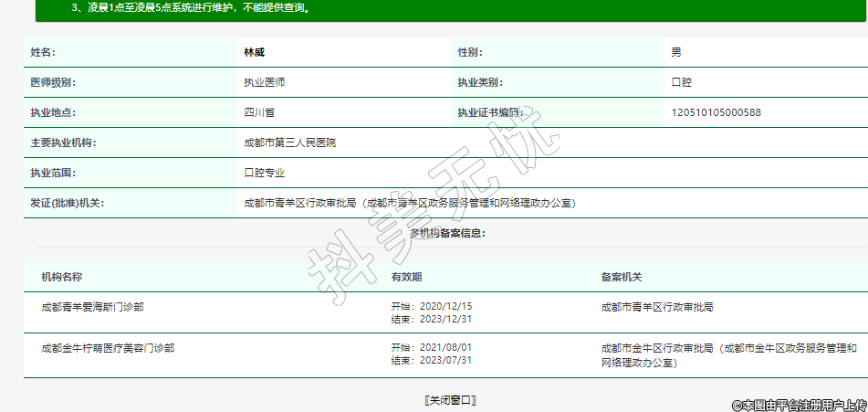Click the 执业地点 value 四川省
The width and height of the screenshot is (868, 412).
tap(258, 112)
